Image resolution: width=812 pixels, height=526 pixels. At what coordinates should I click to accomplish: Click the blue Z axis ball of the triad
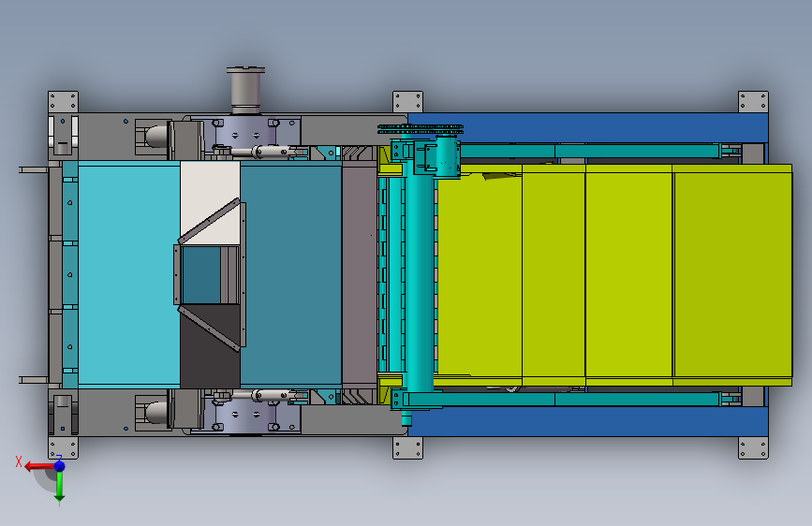point(60,466)
